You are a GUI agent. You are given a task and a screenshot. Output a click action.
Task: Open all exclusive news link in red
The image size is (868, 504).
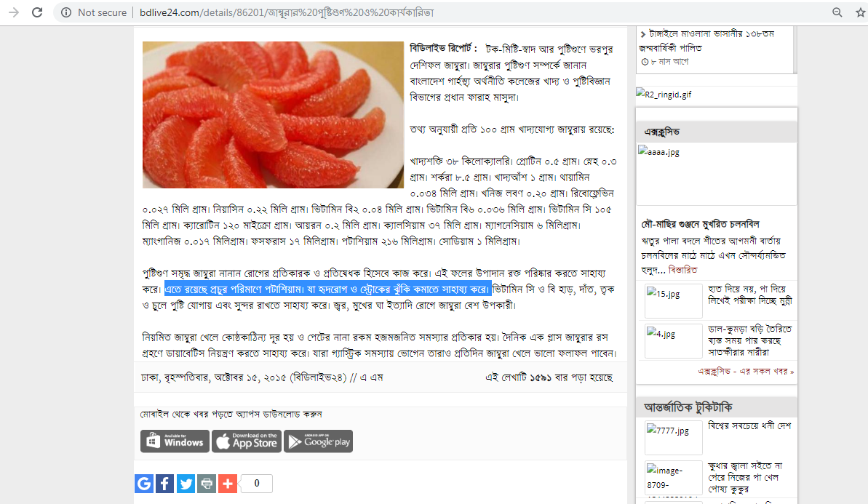pyautogui.click(x=746, y=371)
